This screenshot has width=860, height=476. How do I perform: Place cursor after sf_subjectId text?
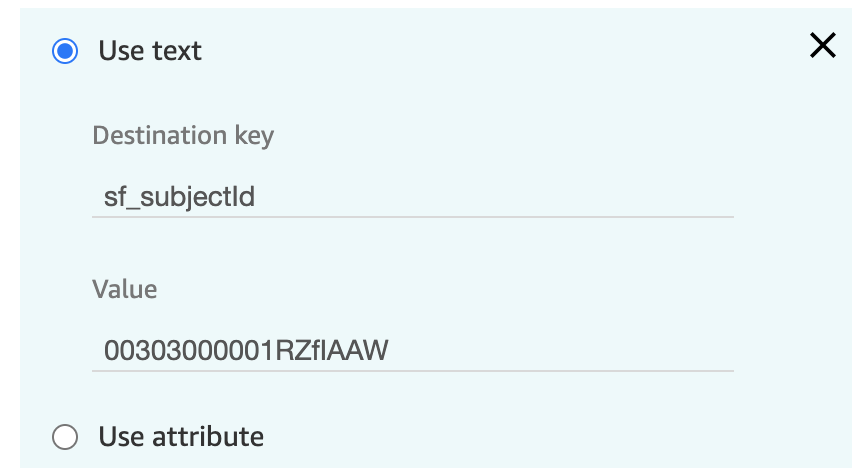[x=256, y=197]
